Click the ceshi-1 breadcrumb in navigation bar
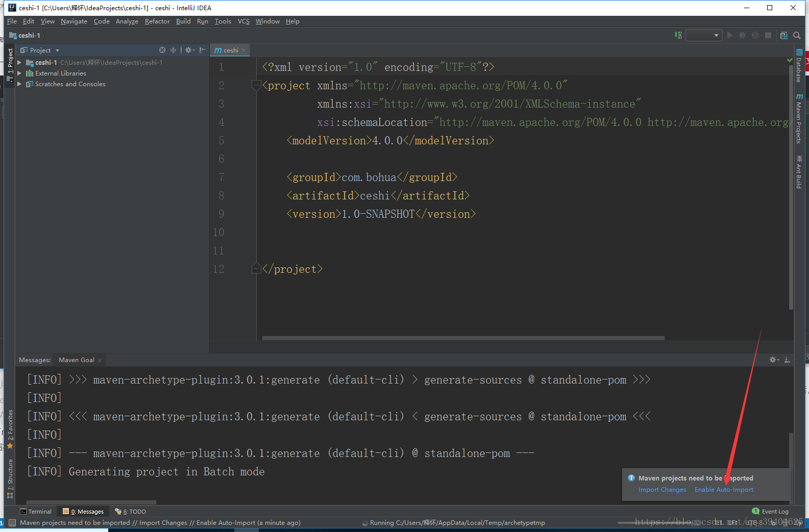 pyautogui.click(x=25, y=35)
